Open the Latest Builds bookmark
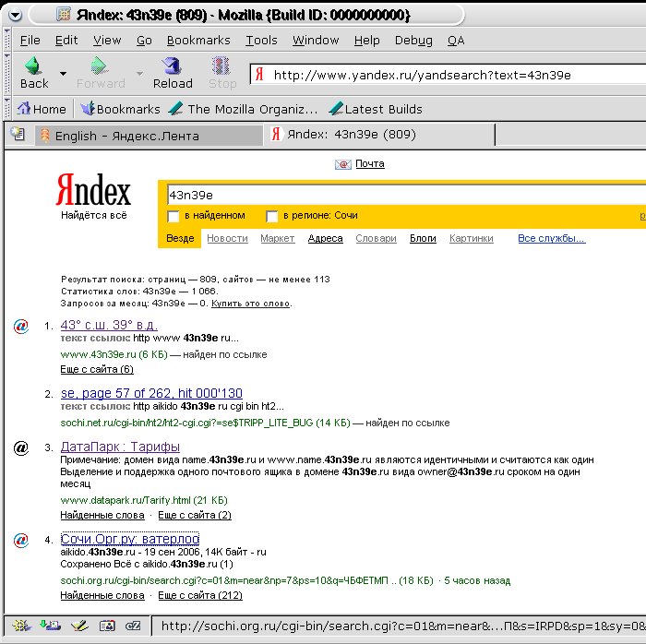 (376, 109)
